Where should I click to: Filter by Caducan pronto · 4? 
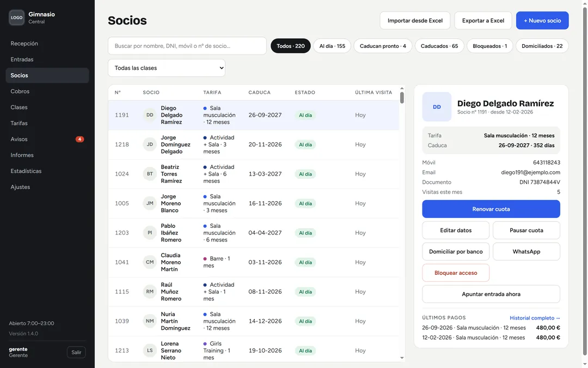coord(383,46)
